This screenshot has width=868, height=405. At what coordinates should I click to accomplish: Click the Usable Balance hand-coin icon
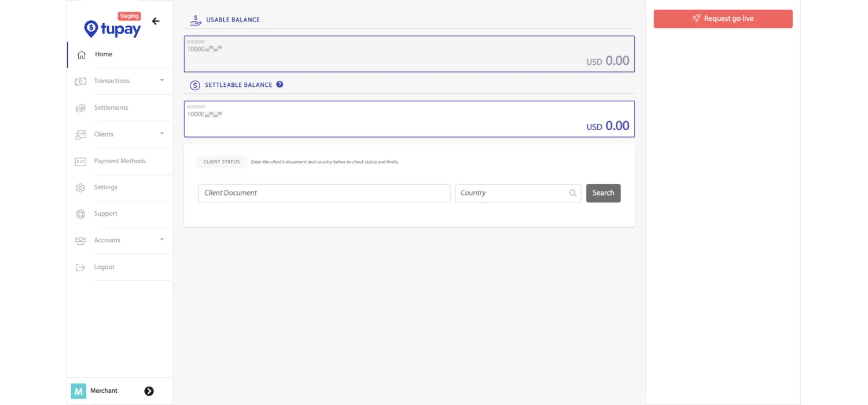[196, 20]
